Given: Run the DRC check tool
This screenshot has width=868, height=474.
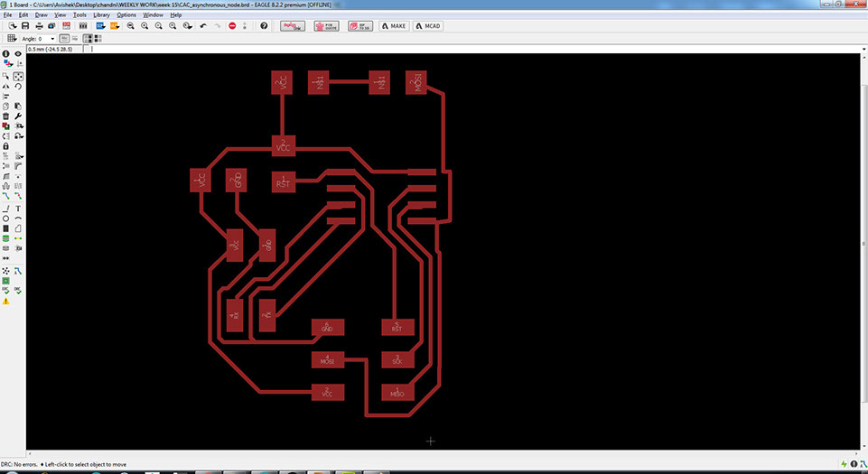Looking at the screenshot, I should 18,291.
